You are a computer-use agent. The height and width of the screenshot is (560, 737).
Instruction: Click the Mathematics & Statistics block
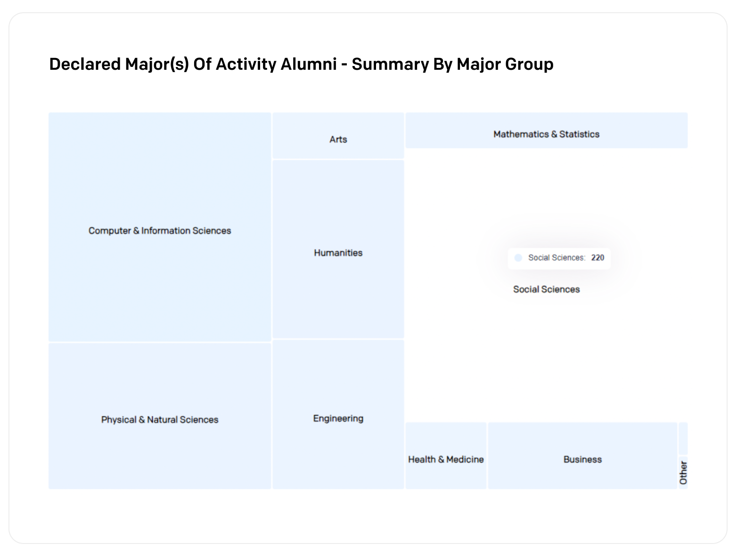[547, 130]
